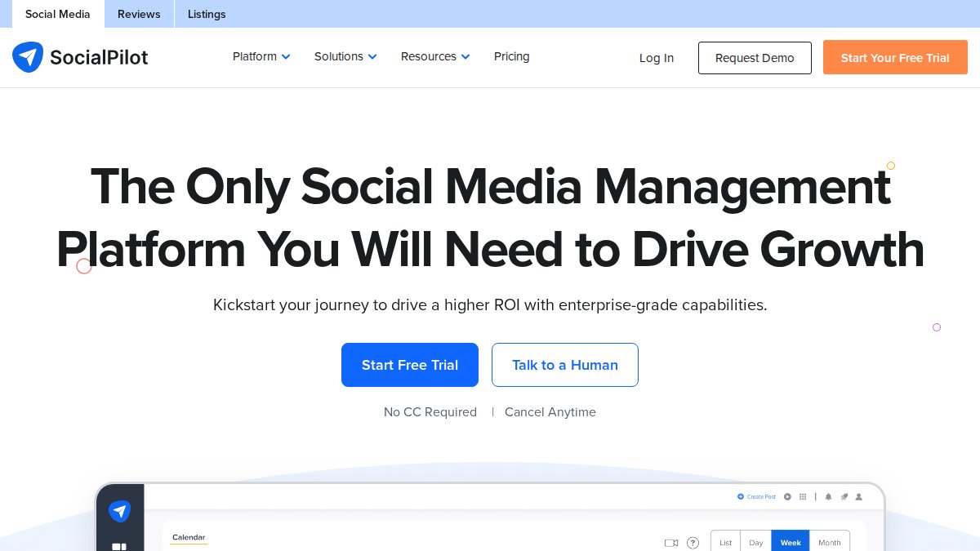
Task: Click the Talk to a Human button
Action: pyautogui.click(x=565, y=365)
